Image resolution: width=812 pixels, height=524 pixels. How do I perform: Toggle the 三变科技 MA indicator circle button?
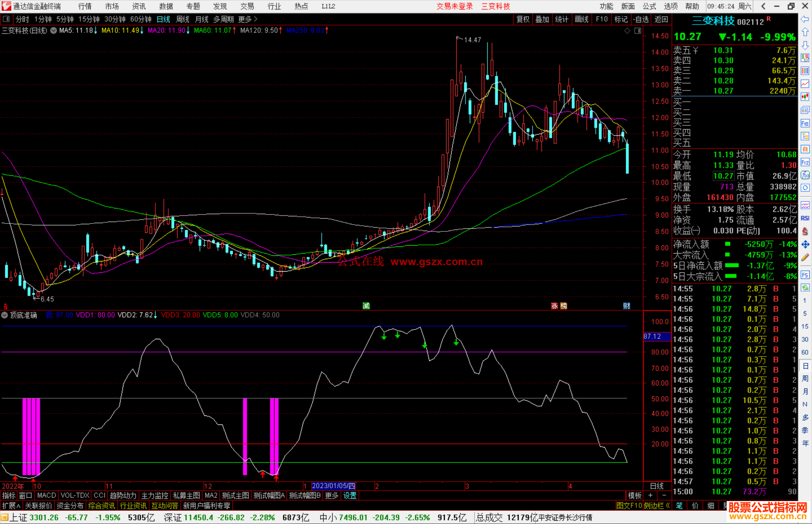(x=53, y=30)
